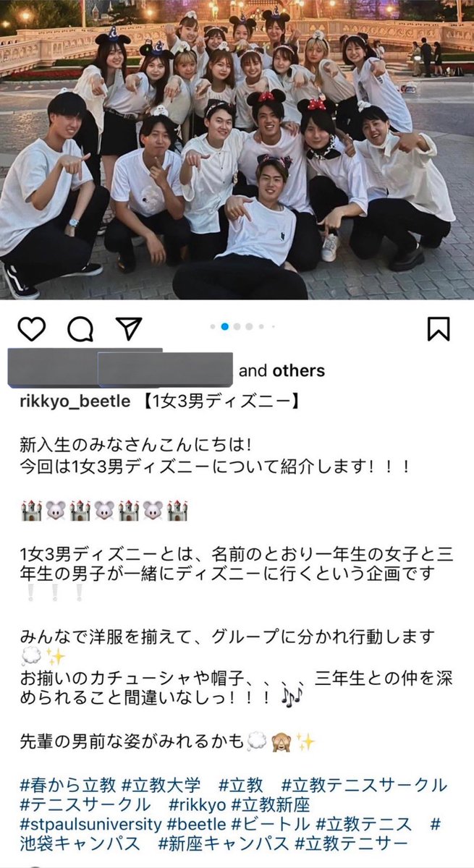Open the #rikkyo hashtag
Viewport: 474px width, 868px height.
(198, 804)
